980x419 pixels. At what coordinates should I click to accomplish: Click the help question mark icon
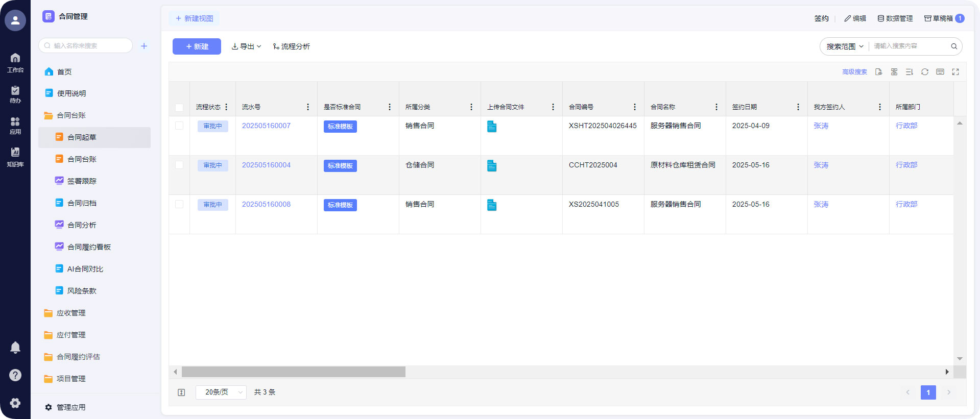click(x=15, y=375)
